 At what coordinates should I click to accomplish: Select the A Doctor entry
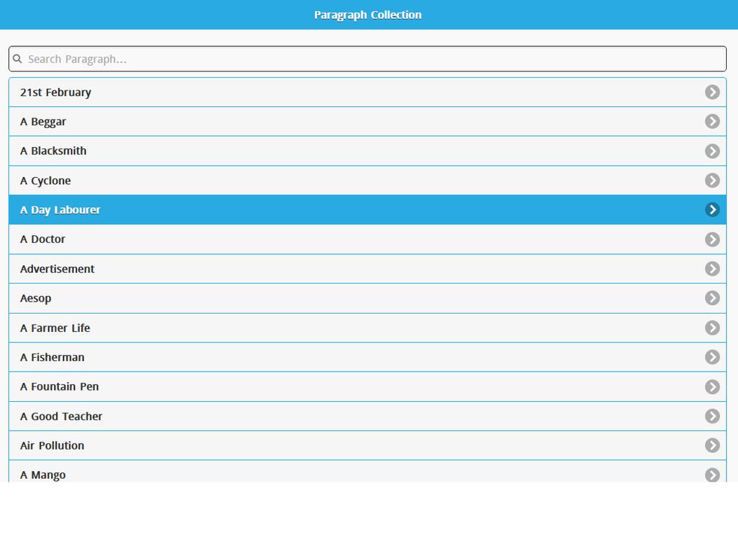(367, 239)
